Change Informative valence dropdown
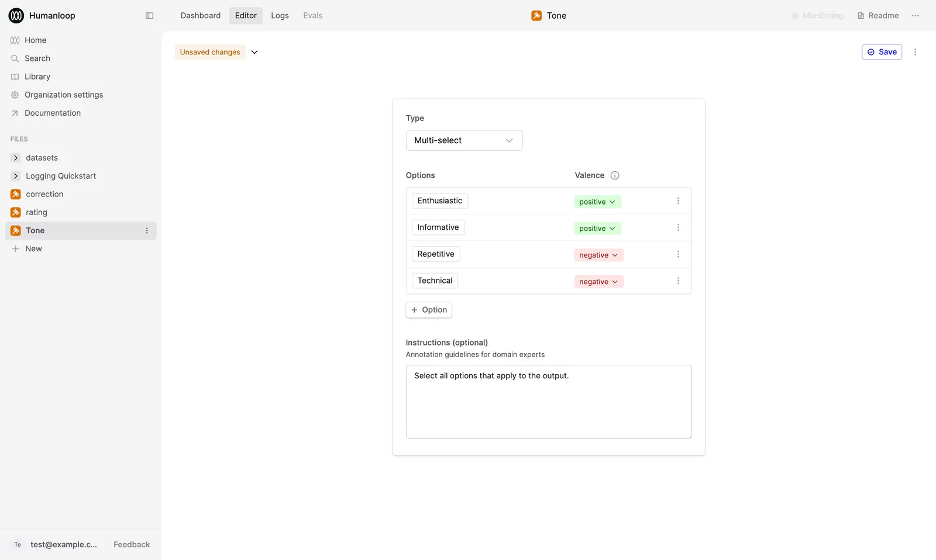The image size is (936, 560). click(597, 229)
